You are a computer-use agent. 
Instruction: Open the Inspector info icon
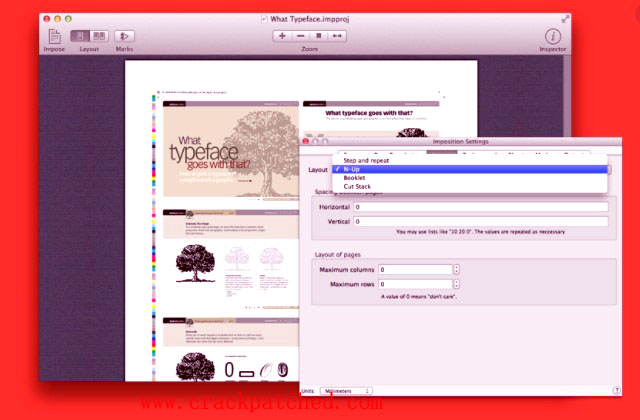tap(553, 36)
